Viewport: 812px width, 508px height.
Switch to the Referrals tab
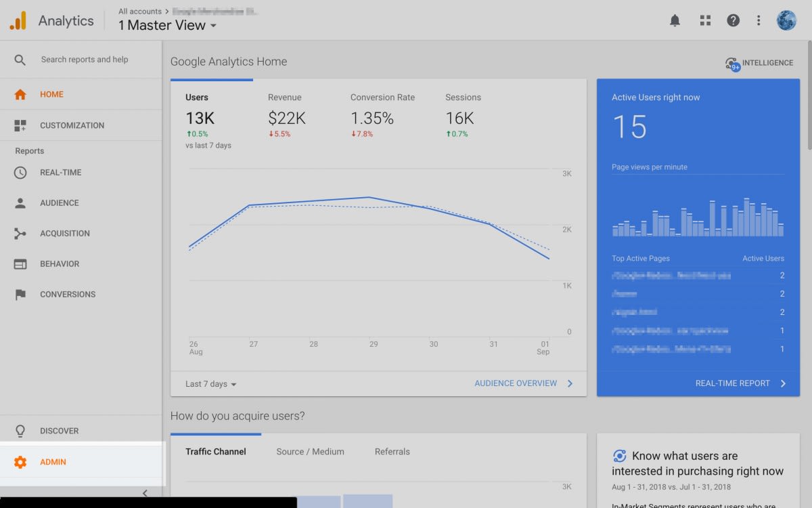point(392,452)
